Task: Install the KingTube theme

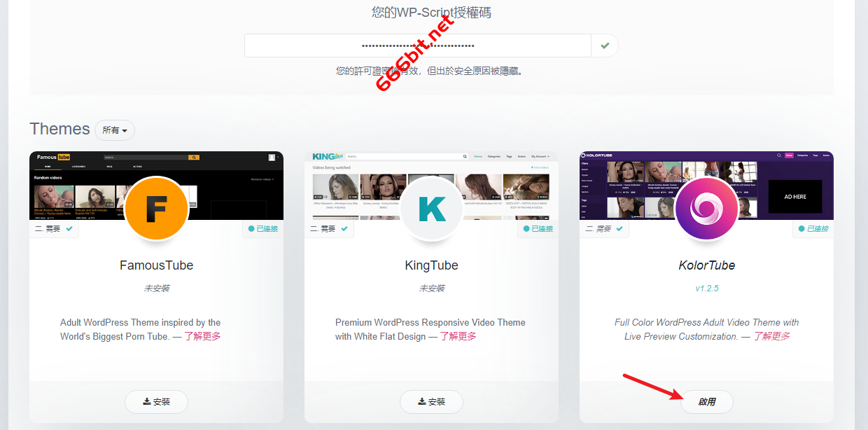Action: tap(431, 402)
